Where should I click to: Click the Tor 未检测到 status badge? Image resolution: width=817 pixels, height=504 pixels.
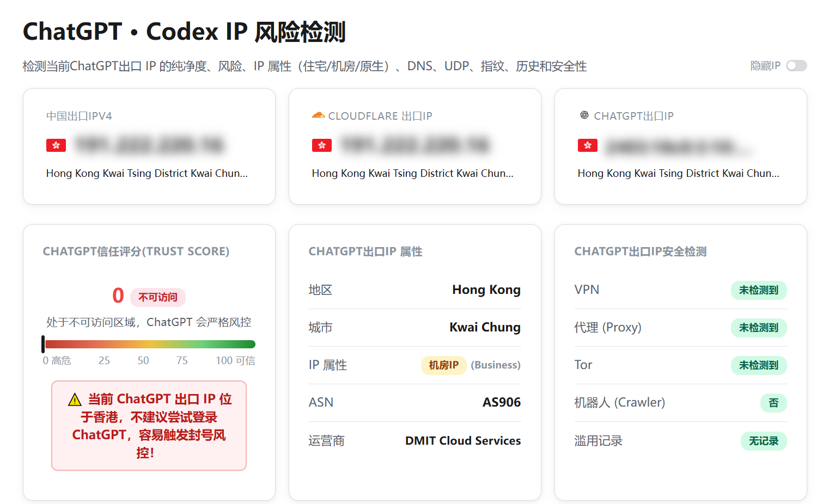759,365
